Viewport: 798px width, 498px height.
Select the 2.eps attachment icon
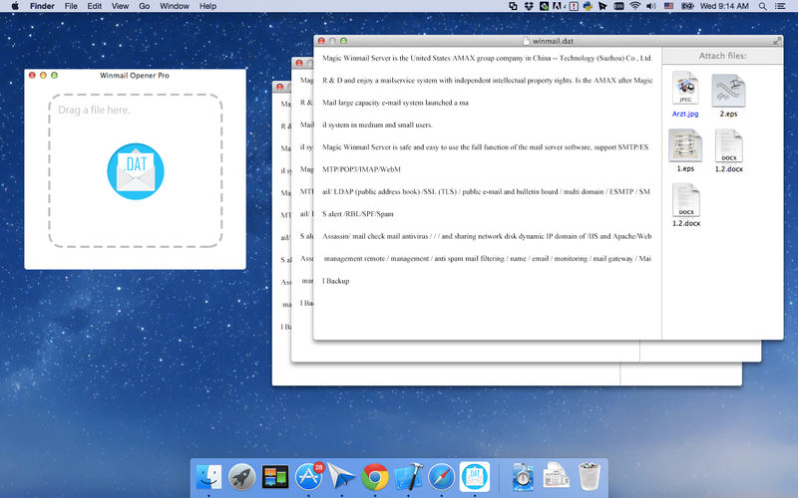728,91
